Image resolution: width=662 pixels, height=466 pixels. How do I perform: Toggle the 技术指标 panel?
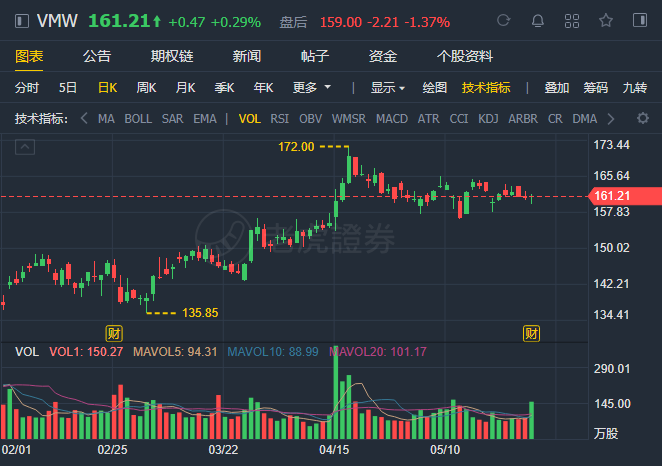pyautogui.click(x=486, y=88)
